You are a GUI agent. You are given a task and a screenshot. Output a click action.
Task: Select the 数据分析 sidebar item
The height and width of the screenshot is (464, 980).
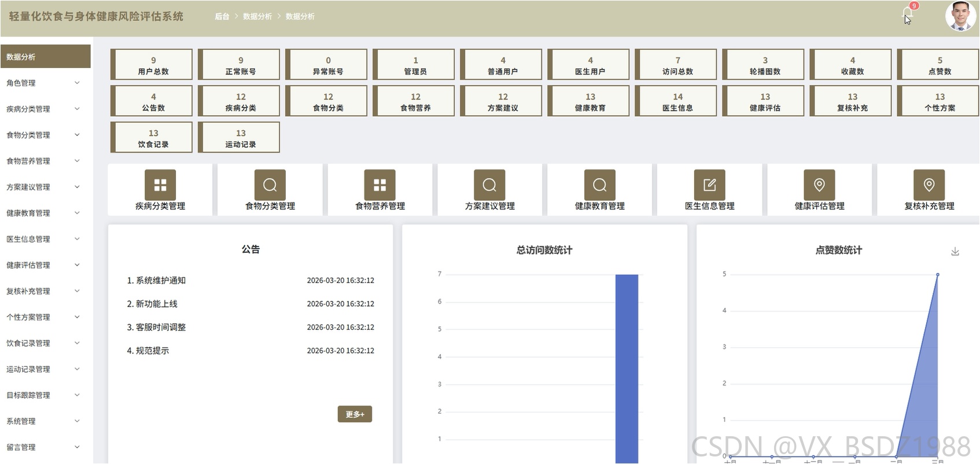pos(45,57)
